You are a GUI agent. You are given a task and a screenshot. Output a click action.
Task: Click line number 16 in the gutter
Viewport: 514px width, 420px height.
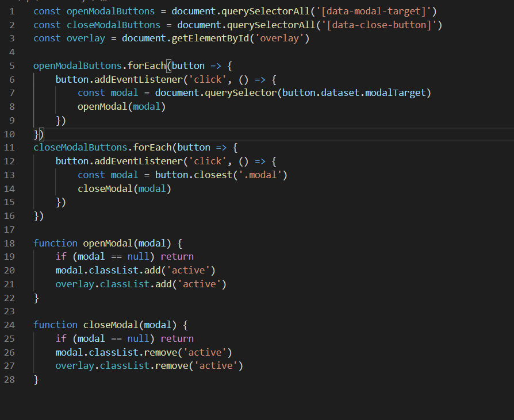pyautogui.click(x=9, y=216)
